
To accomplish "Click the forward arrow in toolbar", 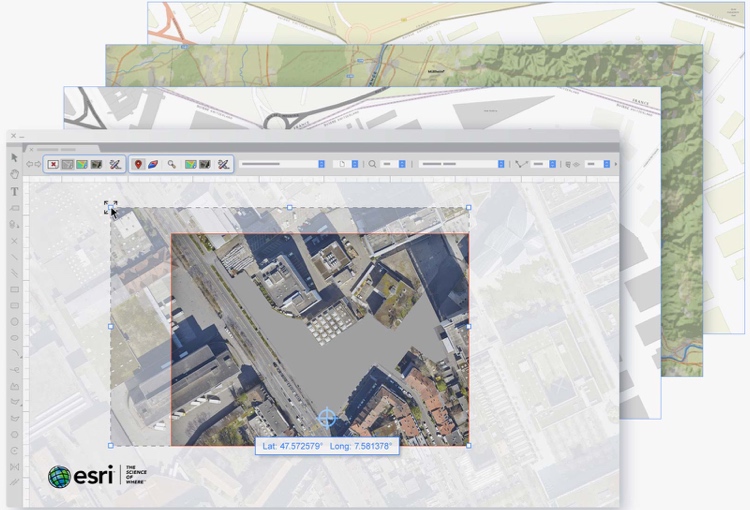I will (39, 164).
